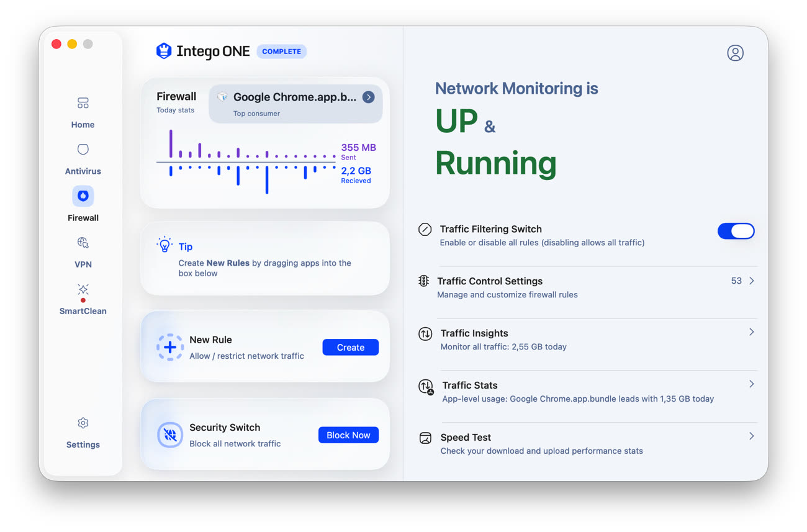Image resolution: width=807 pixels, height=532 pixels.
Task: Click the New Rule plus icon
Action: (x=169, y=348)
